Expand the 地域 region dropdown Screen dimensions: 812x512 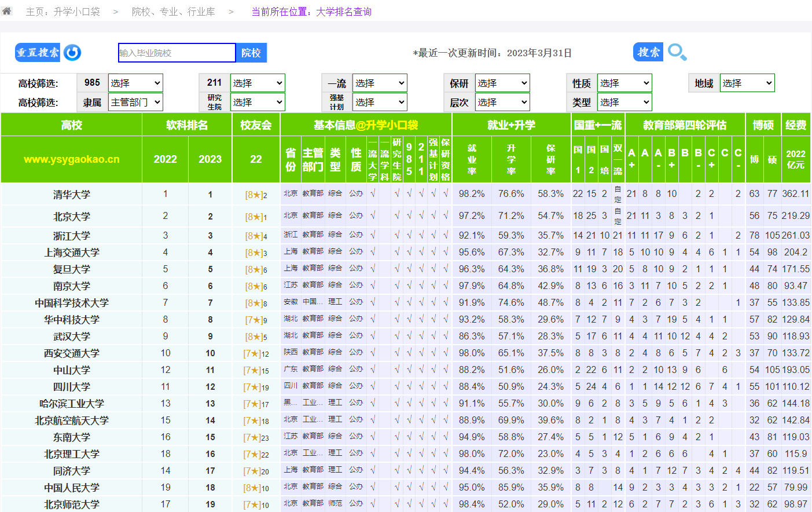pyautogui.click(x=747, y=83)
